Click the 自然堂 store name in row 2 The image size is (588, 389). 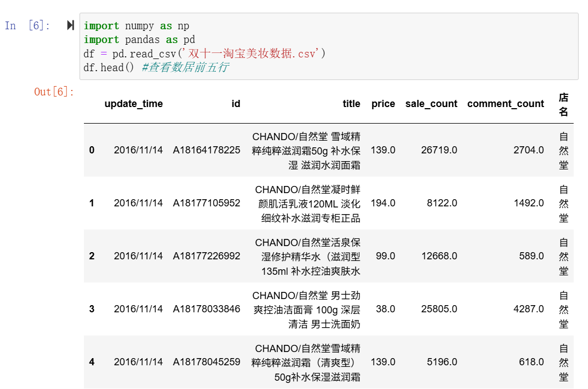[x=563, y=257]
